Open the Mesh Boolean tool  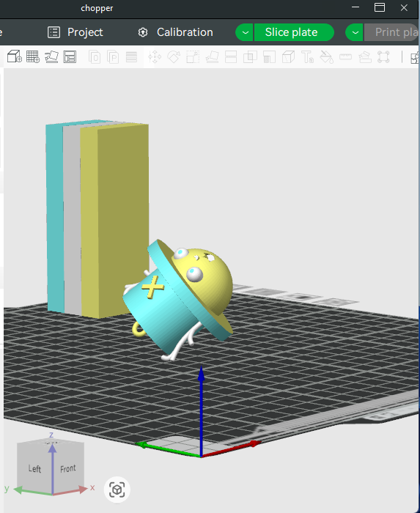250,57
